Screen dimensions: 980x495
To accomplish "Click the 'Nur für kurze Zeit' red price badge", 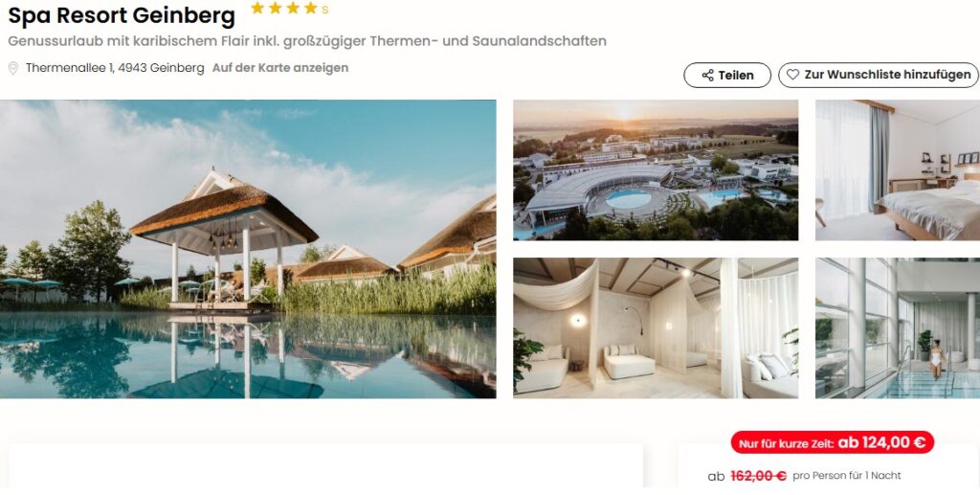I will point(832,442).
